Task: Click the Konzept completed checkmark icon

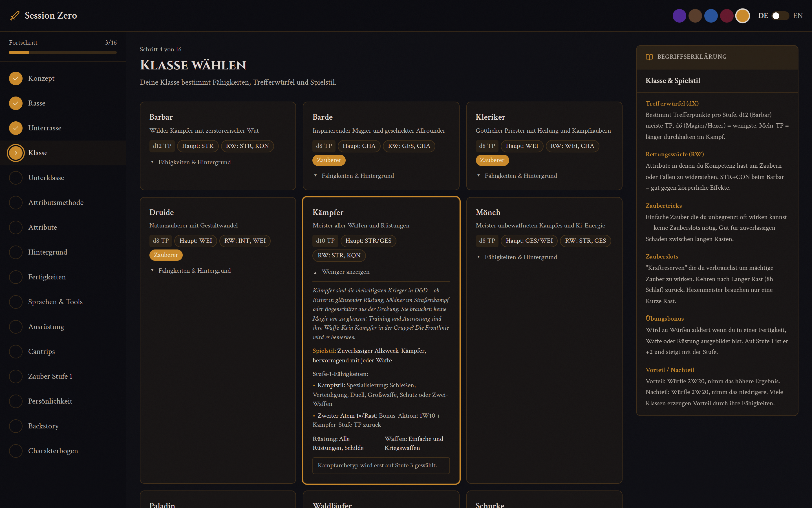Action: click(x=16, y=78)
